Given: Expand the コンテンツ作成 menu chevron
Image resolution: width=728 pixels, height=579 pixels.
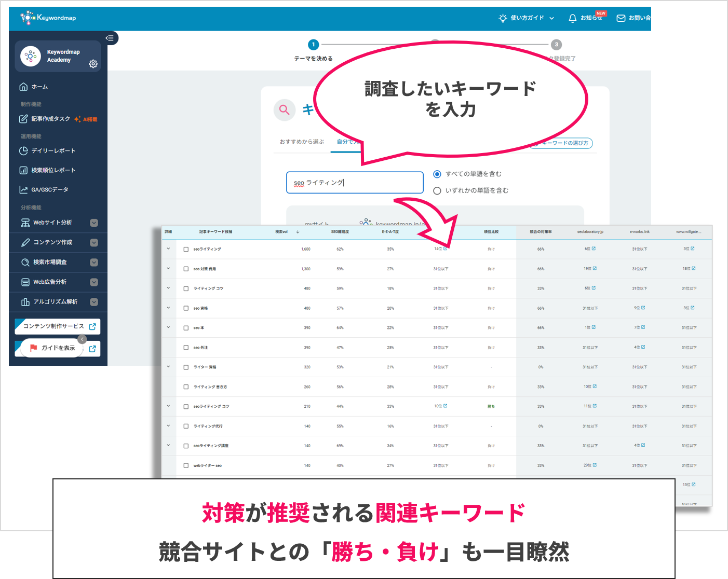Looking at the screenshot, I should click(94, 243).
